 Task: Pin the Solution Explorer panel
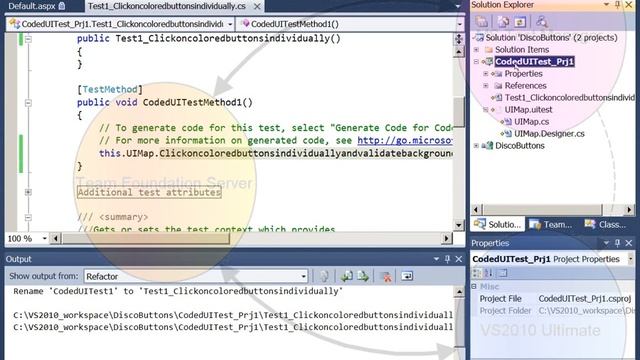618,4
